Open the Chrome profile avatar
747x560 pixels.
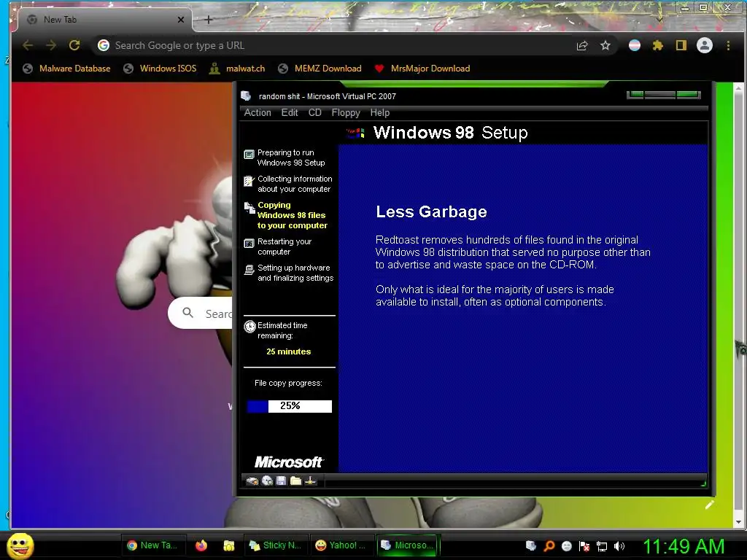(705, 45)
